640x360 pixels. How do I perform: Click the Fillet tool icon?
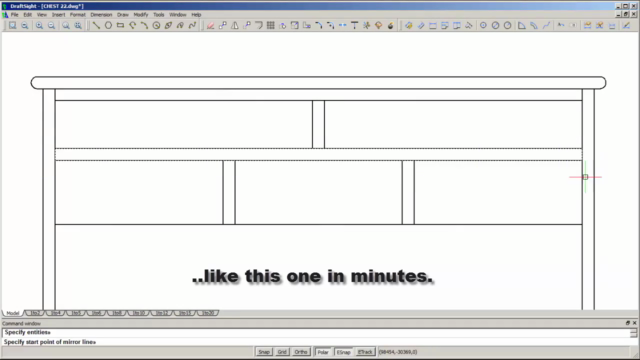pos(319,25)
